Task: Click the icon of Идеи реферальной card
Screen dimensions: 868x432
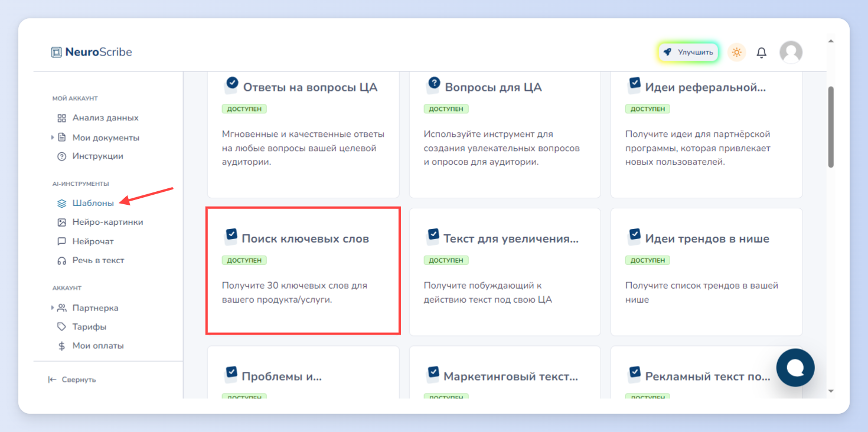Action: point(634,85)
